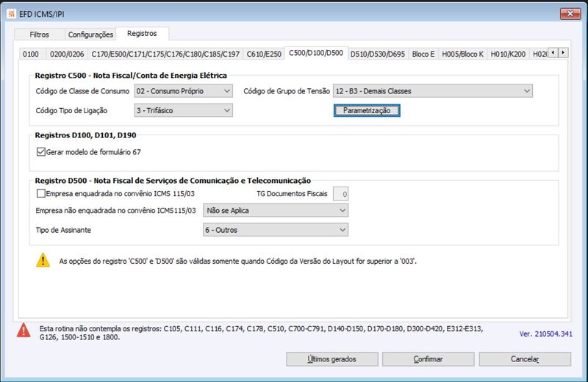
Task: Click the 'Esta rotina não contempla' notice text
Action: pyautogui.click(x=261, y=333)
